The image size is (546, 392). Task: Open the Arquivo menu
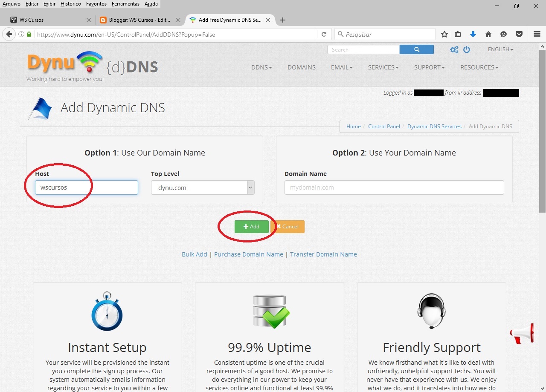coord(12,4)
